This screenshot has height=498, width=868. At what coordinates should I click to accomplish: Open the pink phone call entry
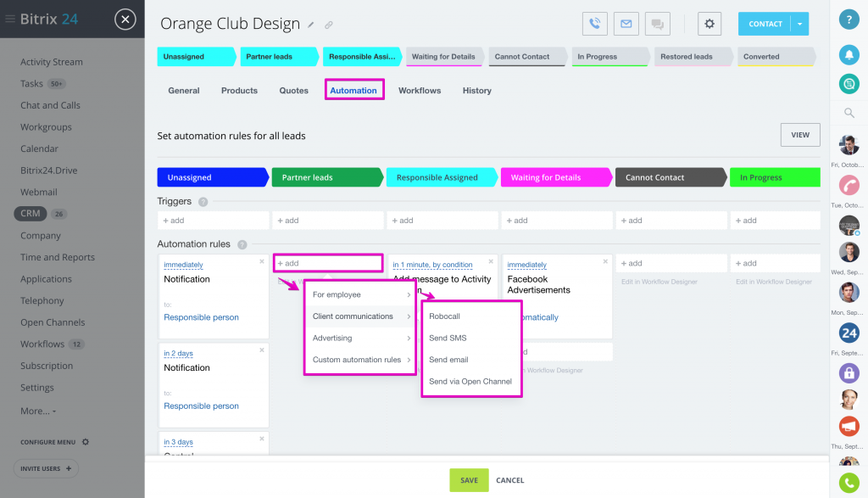849,185
